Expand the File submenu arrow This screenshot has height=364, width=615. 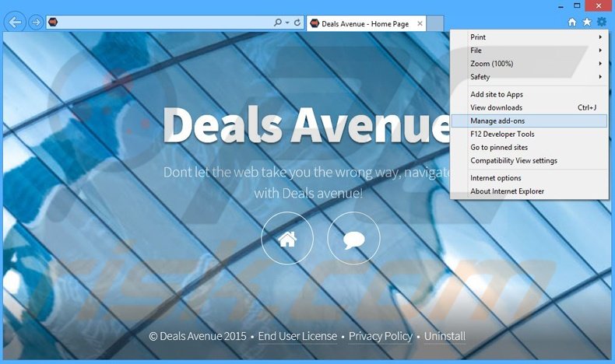[600, 50]
